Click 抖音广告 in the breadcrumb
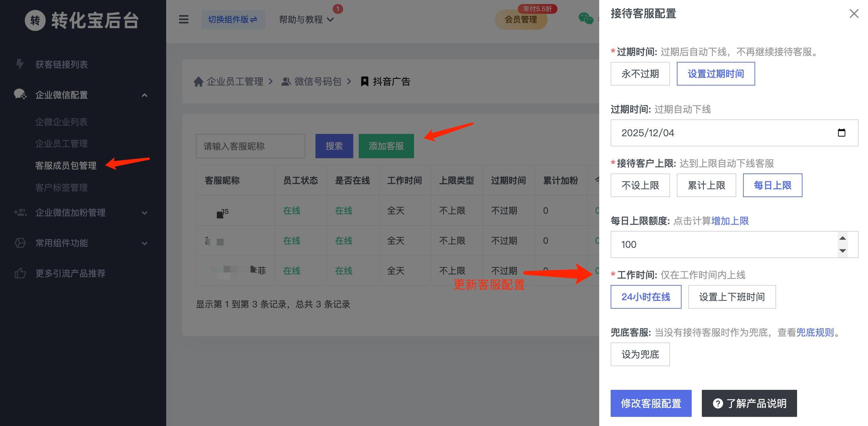The height and width of the screenshot is (426, 868). pos(391,81)
